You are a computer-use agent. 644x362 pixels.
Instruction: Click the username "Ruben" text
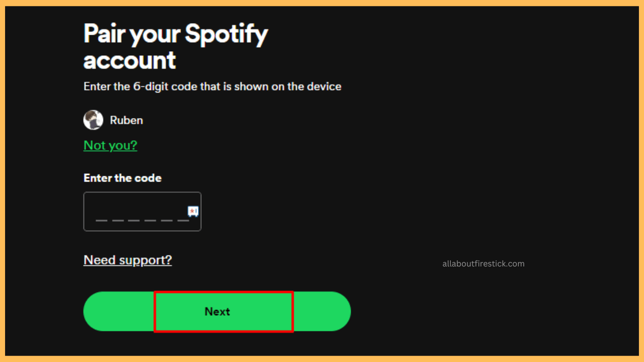[x=126, y=120]
